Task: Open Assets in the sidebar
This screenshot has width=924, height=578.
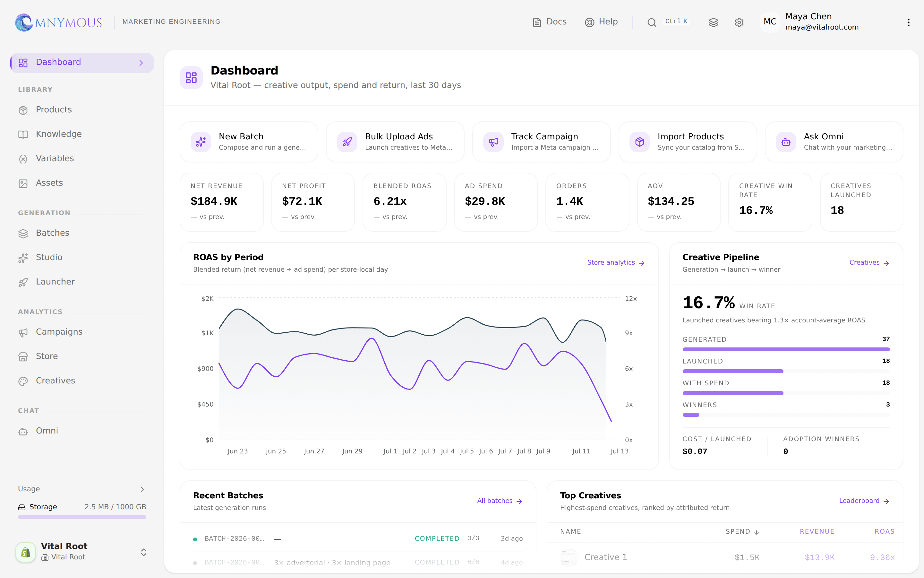Action: [82, 183]
